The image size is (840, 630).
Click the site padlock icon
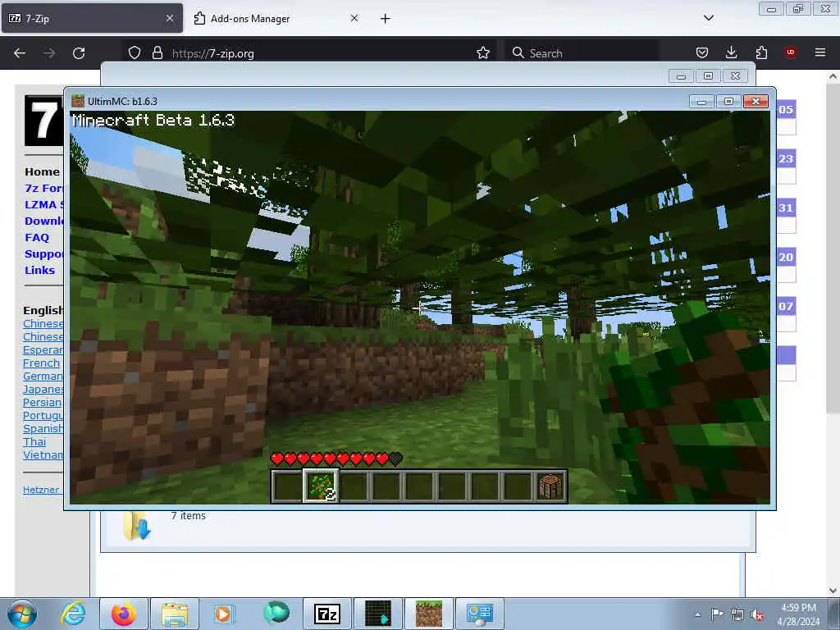click(x=157, y=52)
